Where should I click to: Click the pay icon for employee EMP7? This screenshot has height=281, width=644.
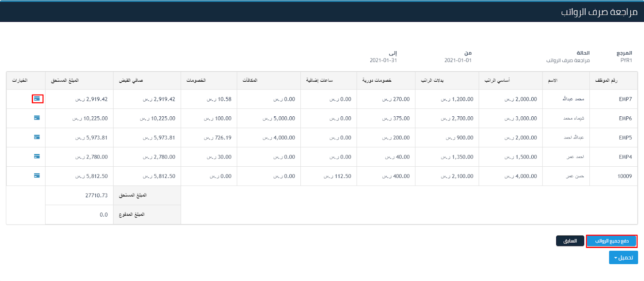tap(37, 99)
